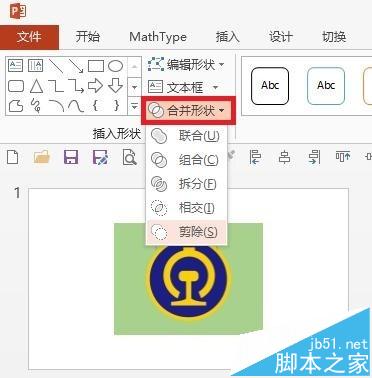
Task: Apply the blue outline Abc shape style
Action: [326, 86]
